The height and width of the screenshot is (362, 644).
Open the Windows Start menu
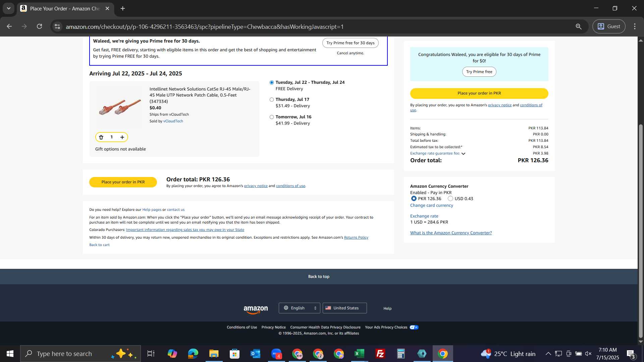pyautogui.click(x=10, y=354)
